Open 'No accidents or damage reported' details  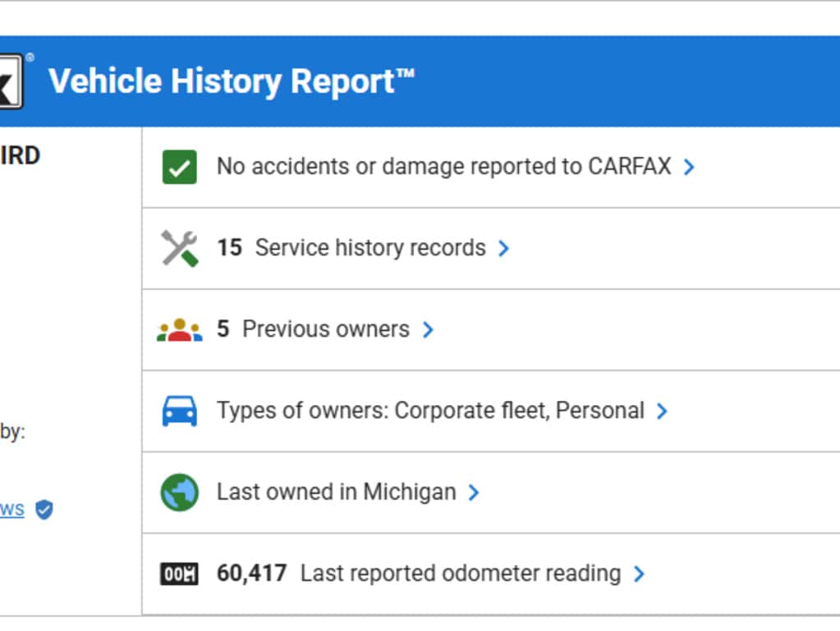point(443,167)
